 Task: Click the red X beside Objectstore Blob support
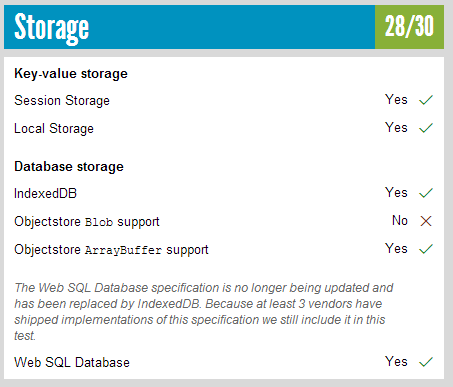coord(426,221)
